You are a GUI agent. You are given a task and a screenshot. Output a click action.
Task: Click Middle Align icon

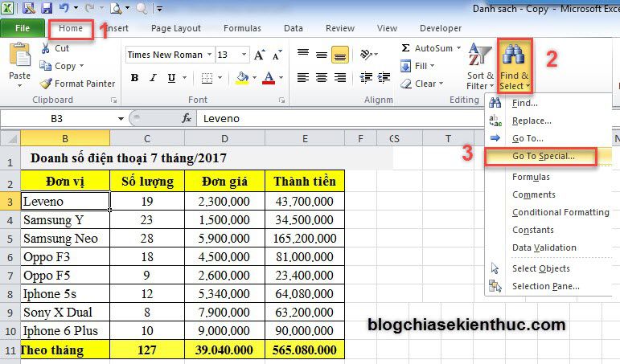click(x=322, y=55)
